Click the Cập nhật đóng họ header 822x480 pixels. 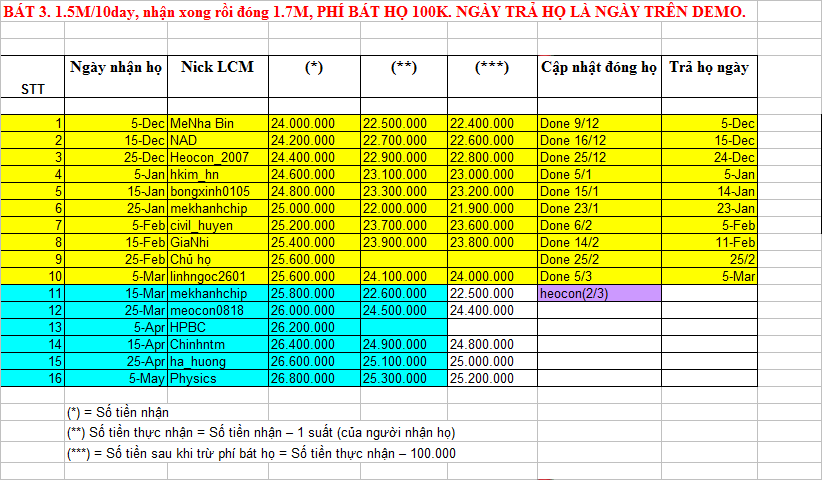[598, 68]
